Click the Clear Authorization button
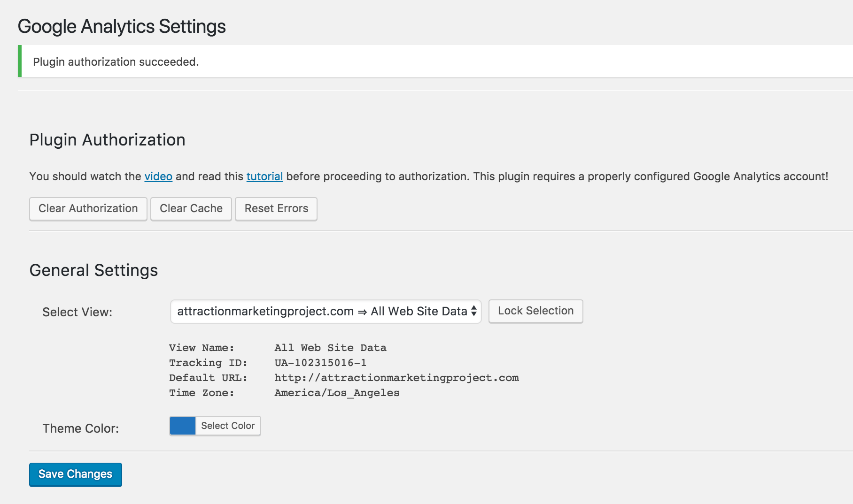This screenshot has height=504, width=853. pyautogui.click(x=88, y=209)
